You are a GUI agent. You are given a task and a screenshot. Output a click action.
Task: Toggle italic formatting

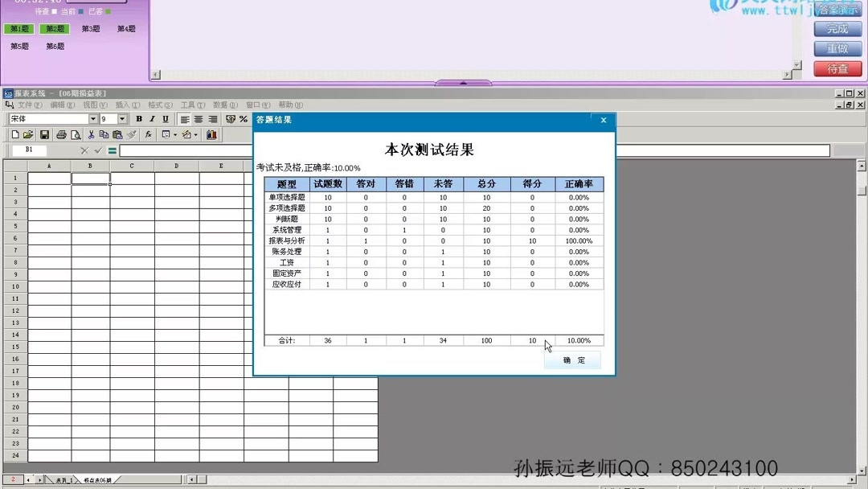click(152, 118)
